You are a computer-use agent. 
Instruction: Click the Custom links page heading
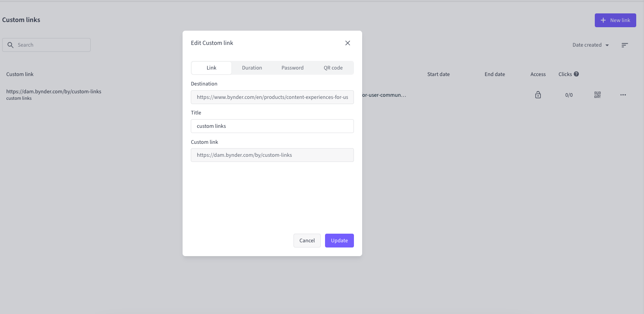(x=21, y=20)
